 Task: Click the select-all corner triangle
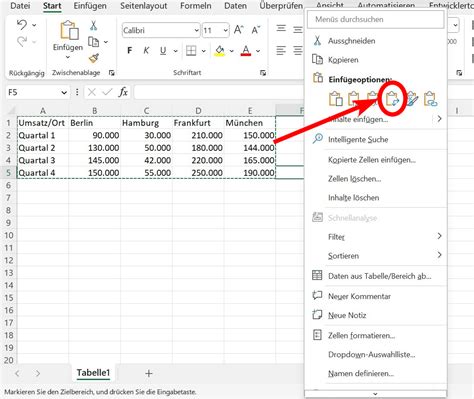pos(11,110)
